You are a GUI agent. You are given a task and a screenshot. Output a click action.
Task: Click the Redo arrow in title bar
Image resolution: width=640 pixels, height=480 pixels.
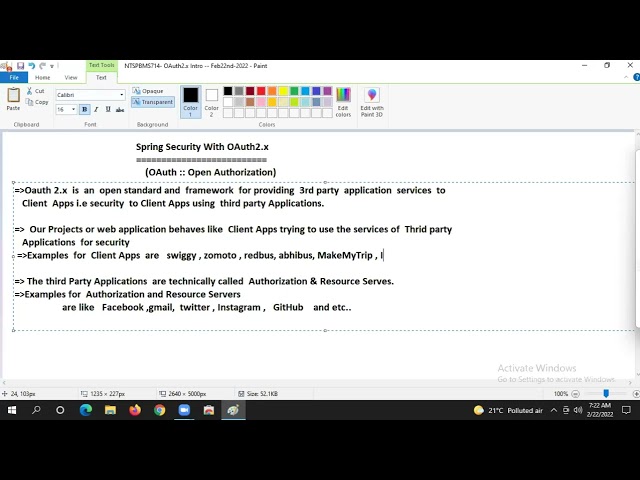pyautogui.click(x=42, y=66)
